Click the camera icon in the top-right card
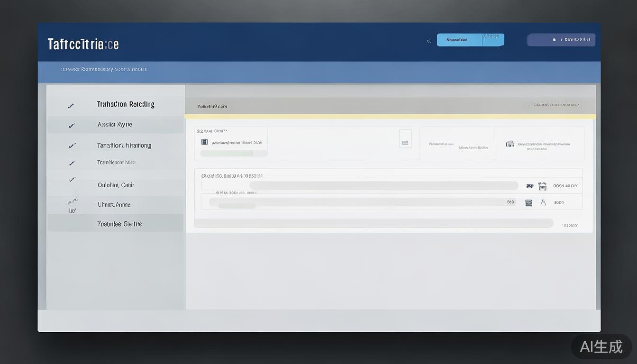The height and width of the screenshot is (364, 637). (x=510, y=144)
